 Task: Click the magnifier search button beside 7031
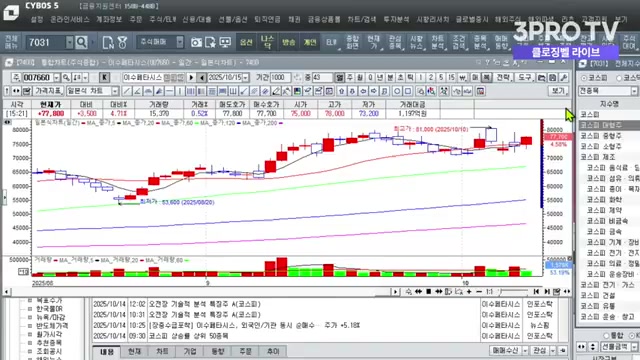(x=81, y=42)
